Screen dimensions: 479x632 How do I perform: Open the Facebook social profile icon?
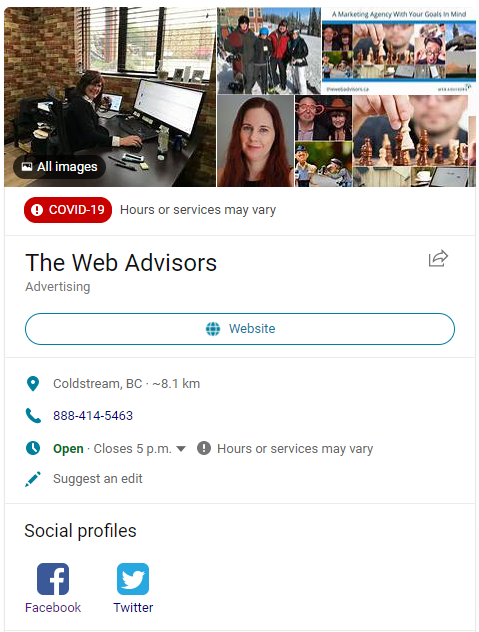click(53, 579)
